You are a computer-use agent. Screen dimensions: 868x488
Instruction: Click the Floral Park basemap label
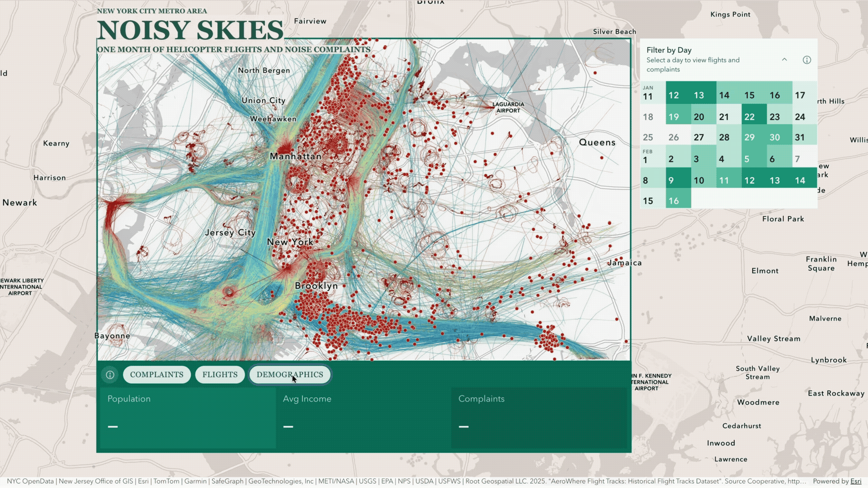[783, 219]
